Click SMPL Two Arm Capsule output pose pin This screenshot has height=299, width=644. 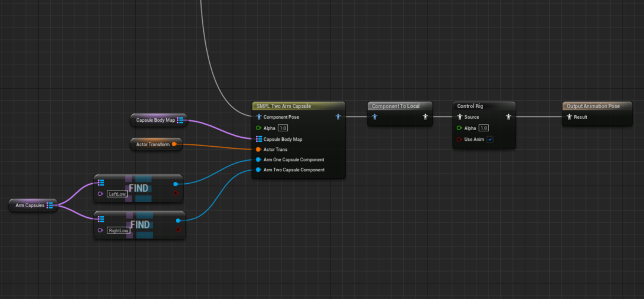(338, 117)
